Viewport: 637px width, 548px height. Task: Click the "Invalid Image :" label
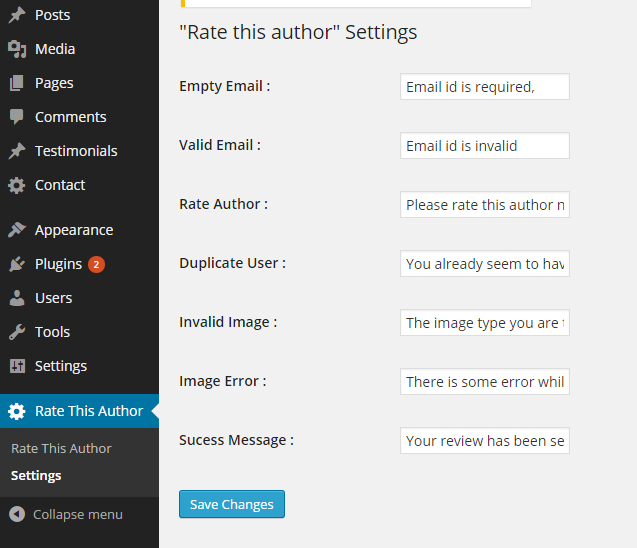coord(228,322)
